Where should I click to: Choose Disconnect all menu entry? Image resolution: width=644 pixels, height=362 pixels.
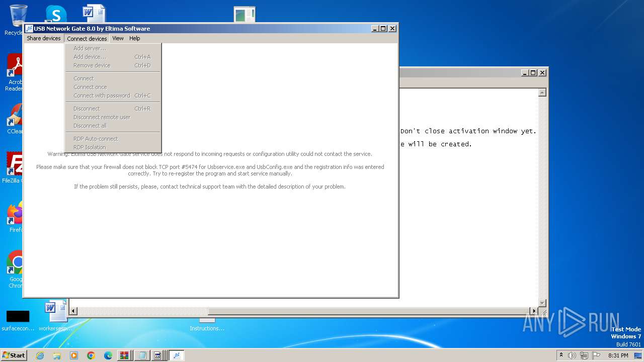click(x=113, y=126)
